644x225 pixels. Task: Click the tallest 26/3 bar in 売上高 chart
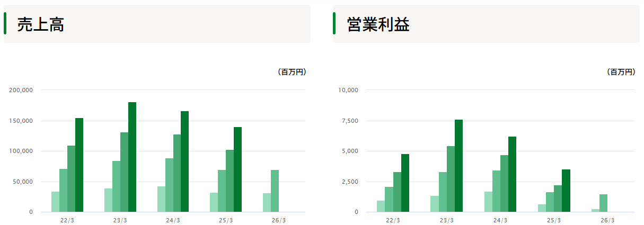click(x=275, y=191)
